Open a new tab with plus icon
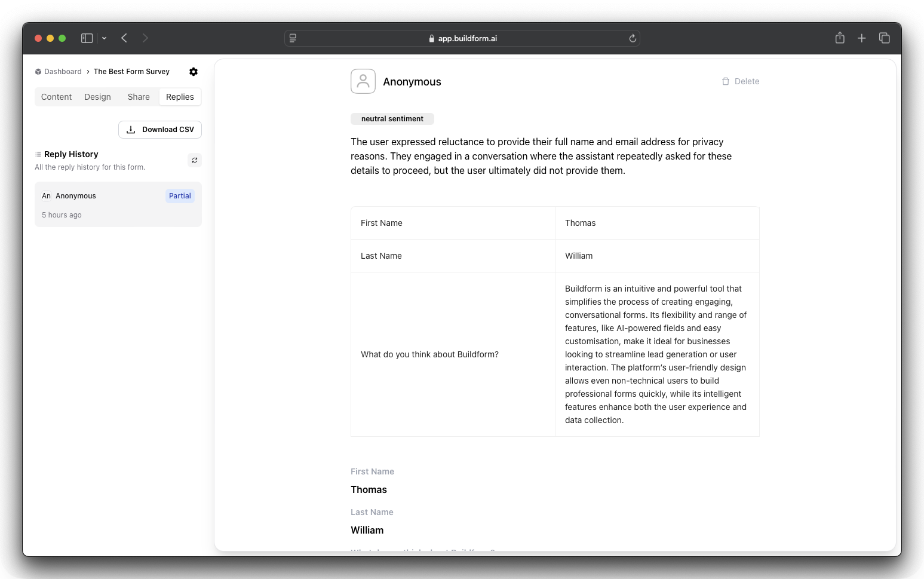The width and height of the screenshot is (924, 579). point(862,38)
